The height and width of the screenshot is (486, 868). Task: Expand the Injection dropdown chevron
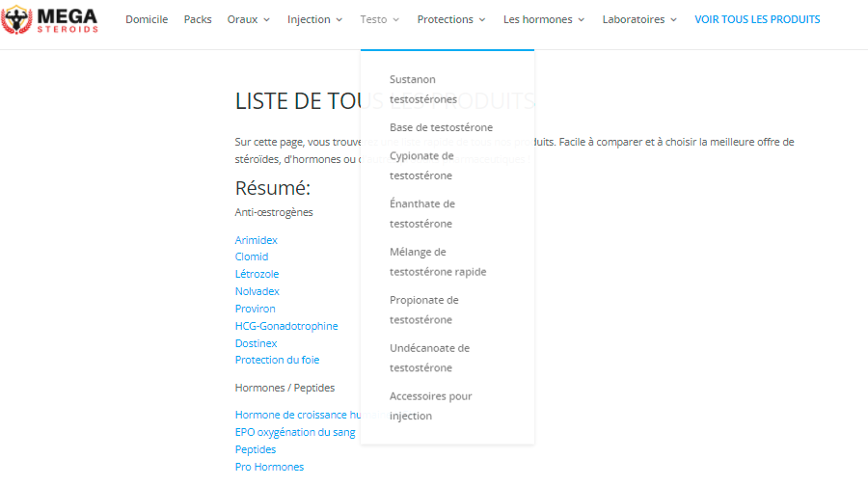point(339,20)
